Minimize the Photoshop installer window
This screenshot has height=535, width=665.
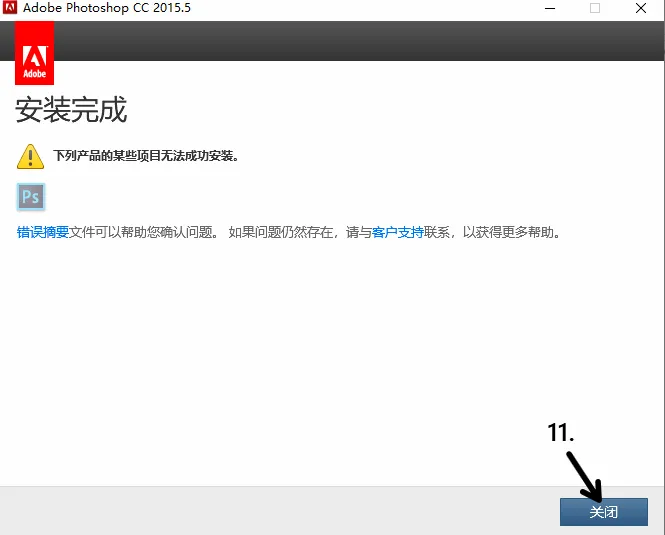click(550, 8)
